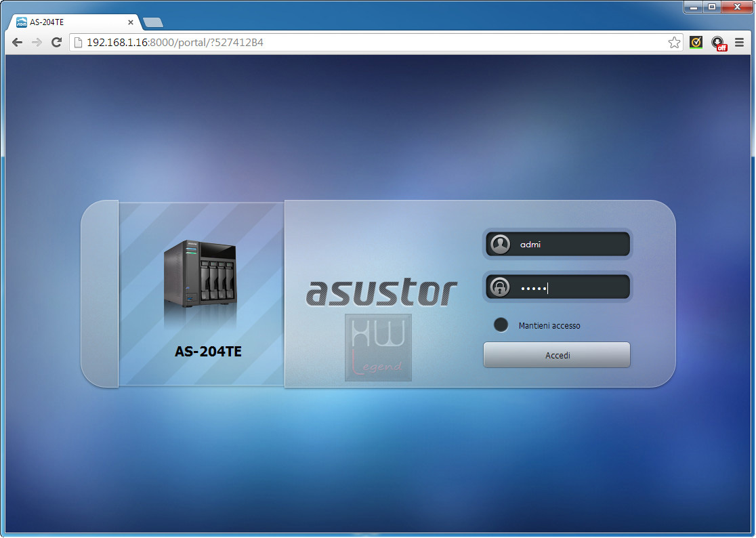The image size is (756, 538).
Task: Maximize the browser window
Action: pyautogui.click(x=712, y=7)
